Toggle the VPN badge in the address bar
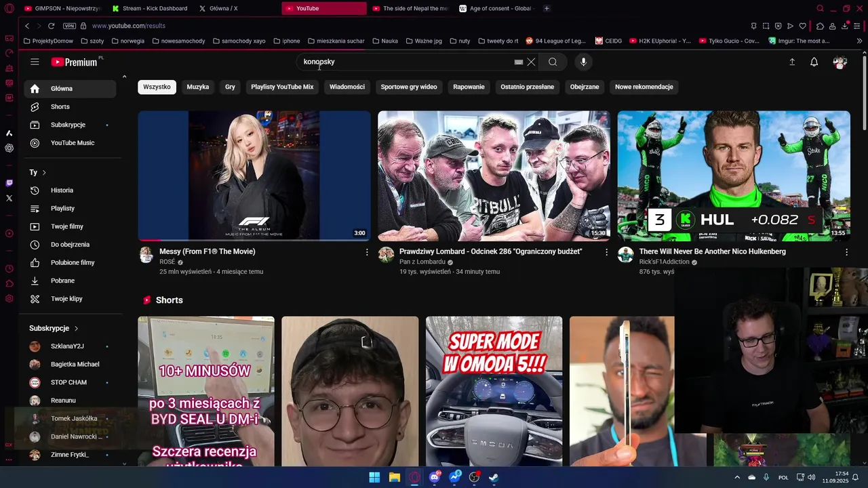Image resolution: width=868 pixels, height=488 pixels. [69, 26]
